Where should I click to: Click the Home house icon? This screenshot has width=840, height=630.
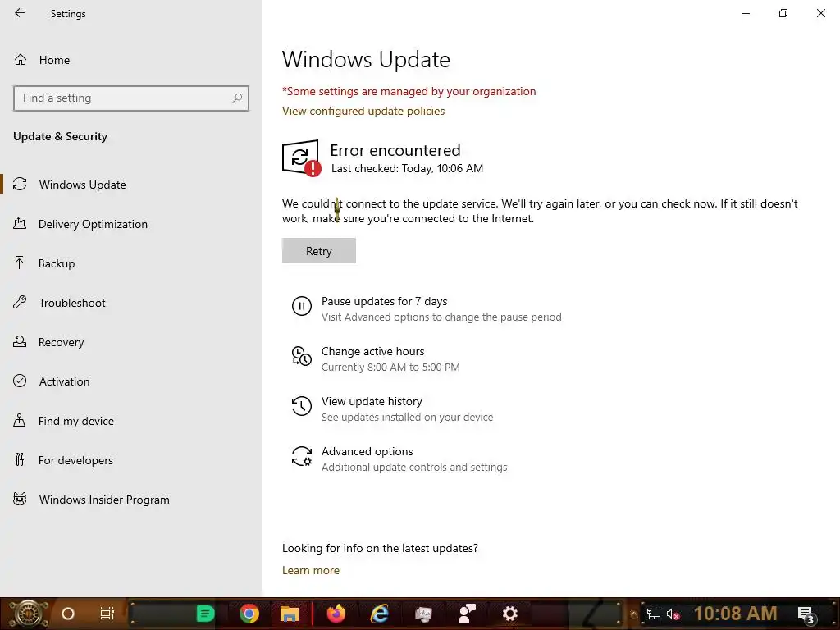point(21,59)
